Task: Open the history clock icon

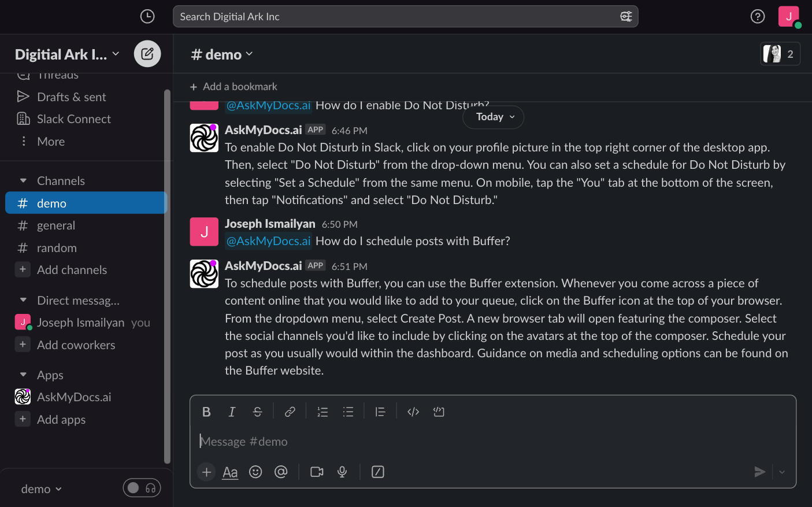Action: [147, 17]
